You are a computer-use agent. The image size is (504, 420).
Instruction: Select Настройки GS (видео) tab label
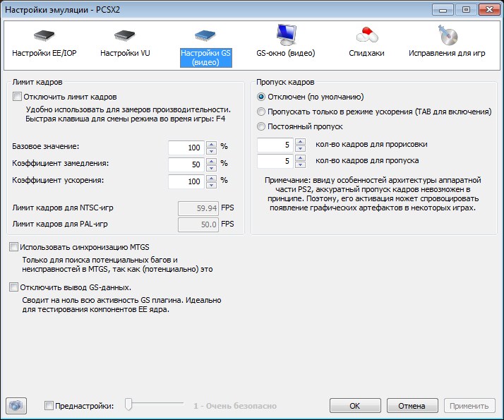point(205,57)
